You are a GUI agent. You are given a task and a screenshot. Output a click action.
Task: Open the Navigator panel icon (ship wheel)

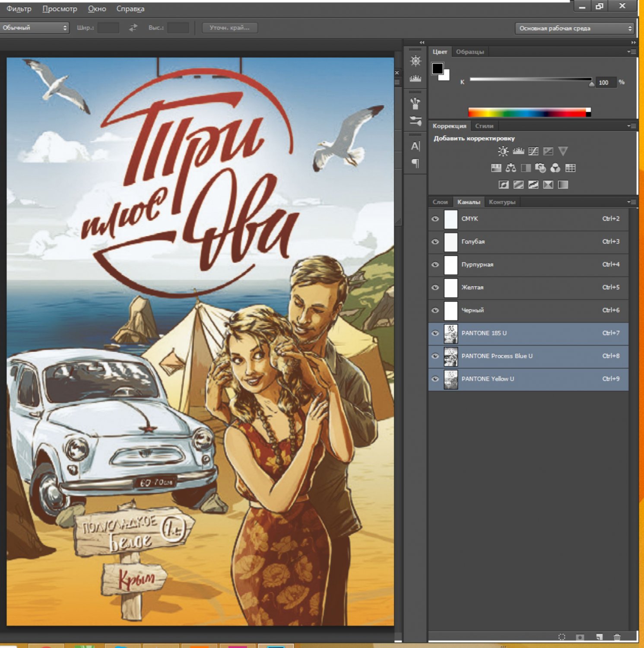416,61
